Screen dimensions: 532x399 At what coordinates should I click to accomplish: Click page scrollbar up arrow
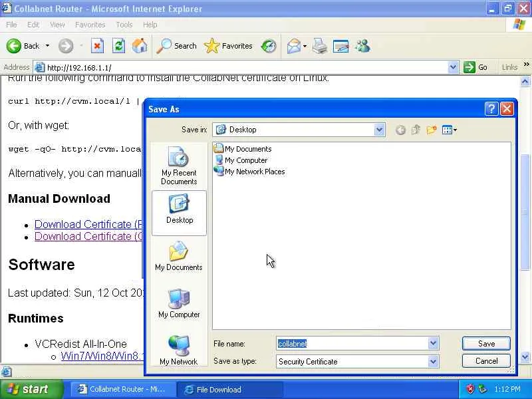[x=525, y=81]
